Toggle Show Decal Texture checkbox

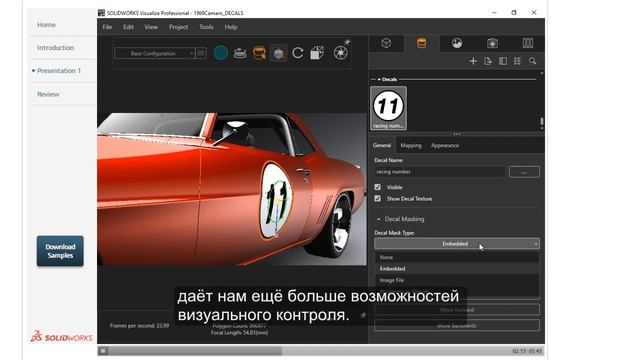click(378, 198)
